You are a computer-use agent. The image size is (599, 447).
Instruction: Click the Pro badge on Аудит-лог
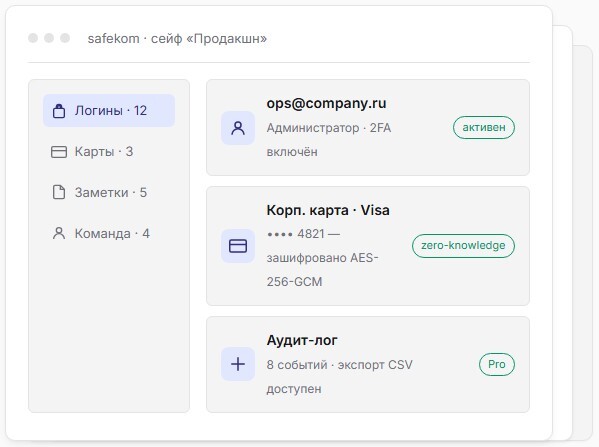click(x=497, y=364)
